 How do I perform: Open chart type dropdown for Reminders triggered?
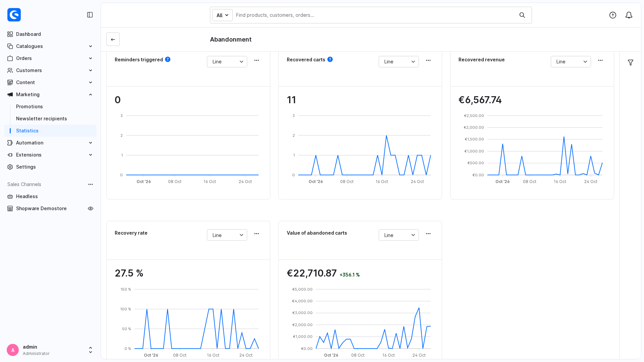227,62
